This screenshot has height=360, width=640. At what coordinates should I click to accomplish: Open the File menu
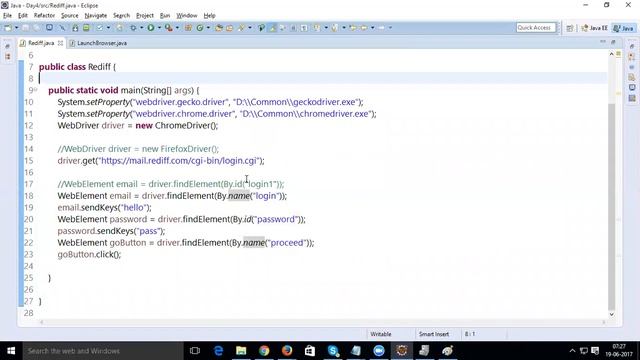(x=7, y=16)
